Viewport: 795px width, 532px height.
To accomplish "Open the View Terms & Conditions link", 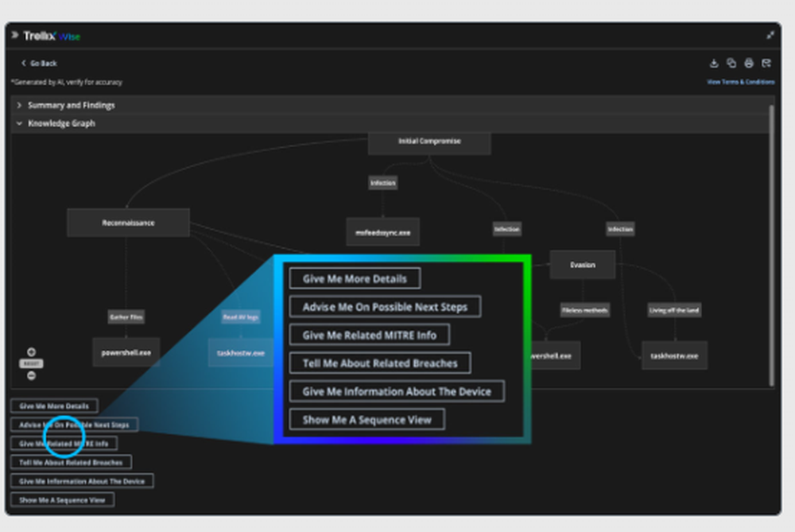I will click(740, 82).
